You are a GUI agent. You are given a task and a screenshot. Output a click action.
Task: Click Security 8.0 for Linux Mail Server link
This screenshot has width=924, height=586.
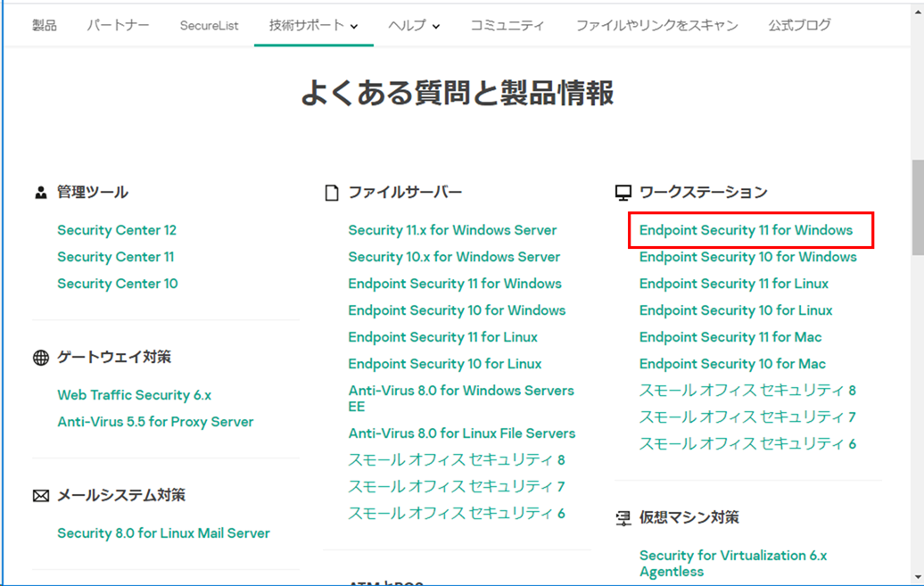point(163,532)
